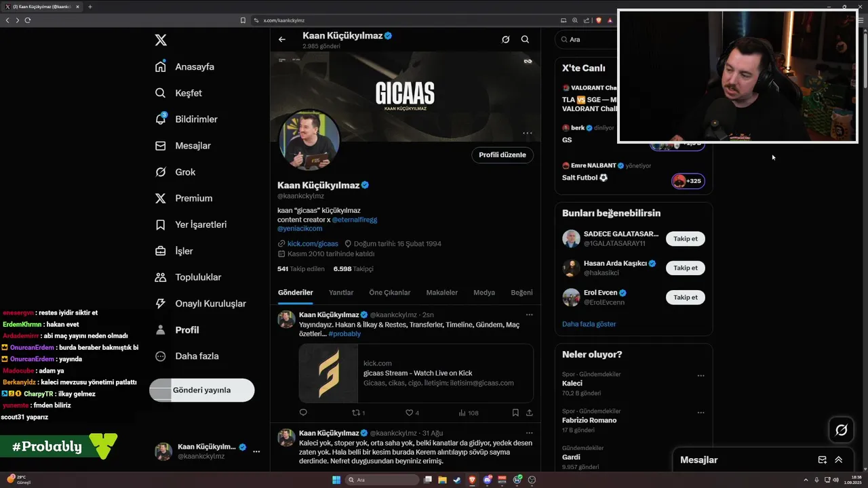Switch to the Makaleler tab
Screen dimensions: 868x488
pyautogui.click(x=442, y=293)
